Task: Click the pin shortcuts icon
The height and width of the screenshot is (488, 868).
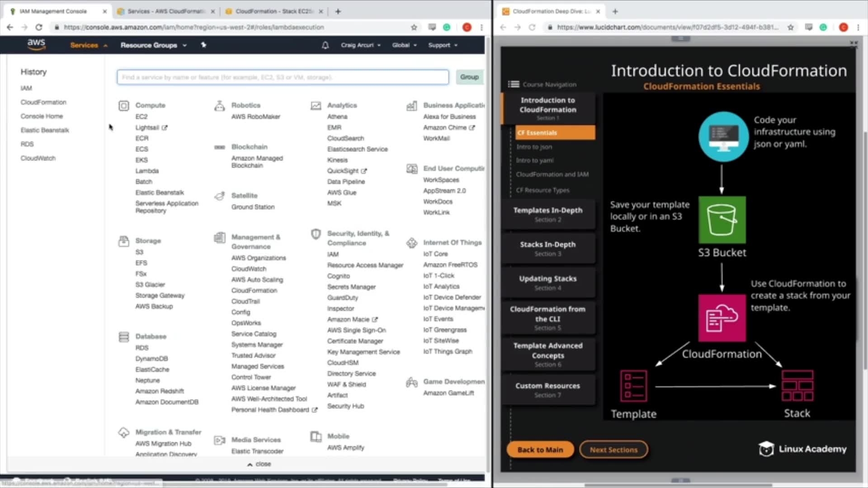Action: click(x=203, y=45)
